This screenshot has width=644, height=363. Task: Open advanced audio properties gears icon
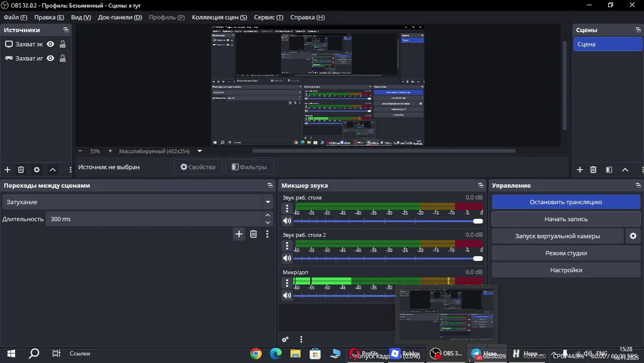(285, 340)
